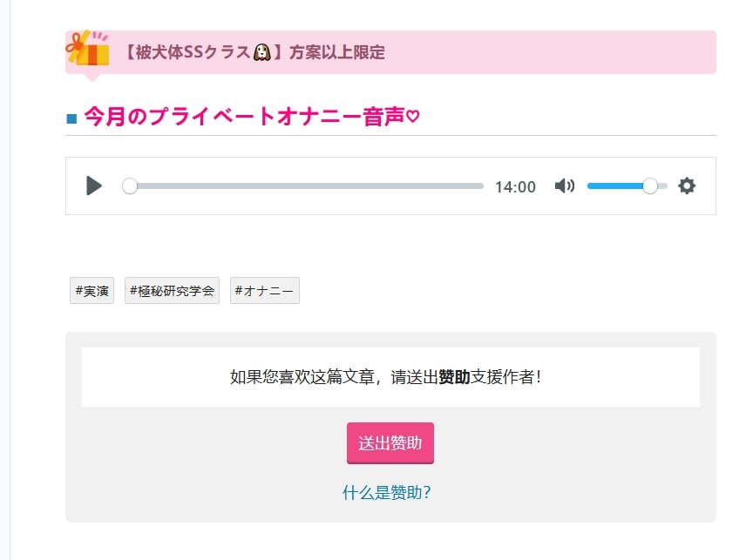This screenshot has width=753, height=560.
Task: Click the blue volume slider track
Action: [x=615, y=186]
